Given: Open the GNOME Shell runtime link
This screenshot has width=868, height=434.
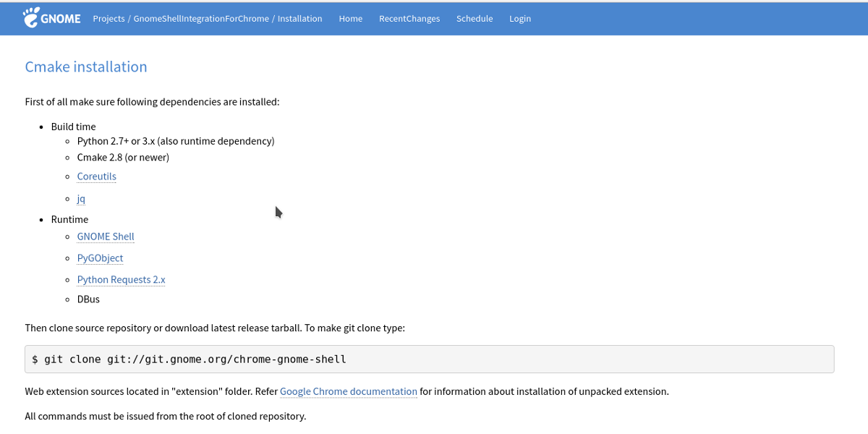Looking at the screenshot, I should coord(106,237).
